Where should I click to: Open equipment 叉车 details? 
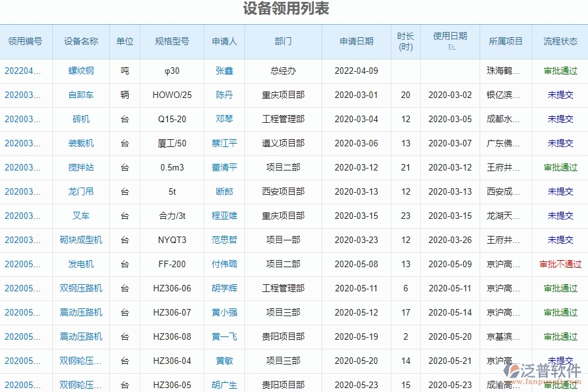(81, 216)
